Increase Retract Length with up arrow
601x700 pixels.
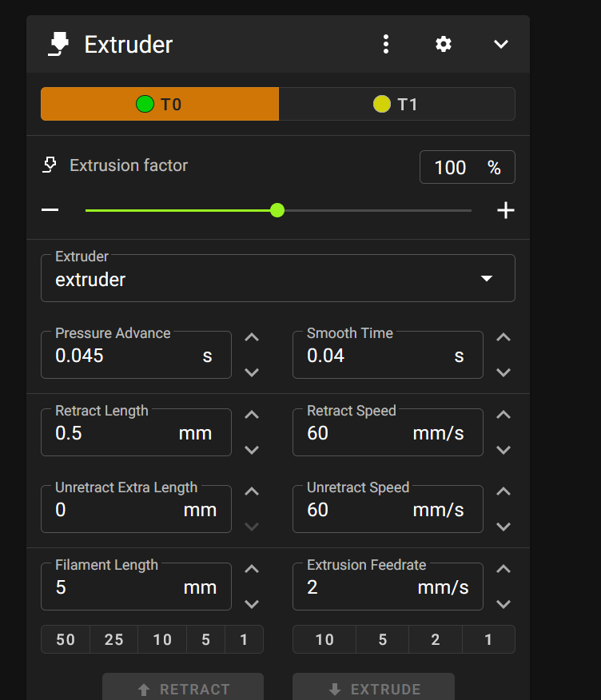(252, 415)
